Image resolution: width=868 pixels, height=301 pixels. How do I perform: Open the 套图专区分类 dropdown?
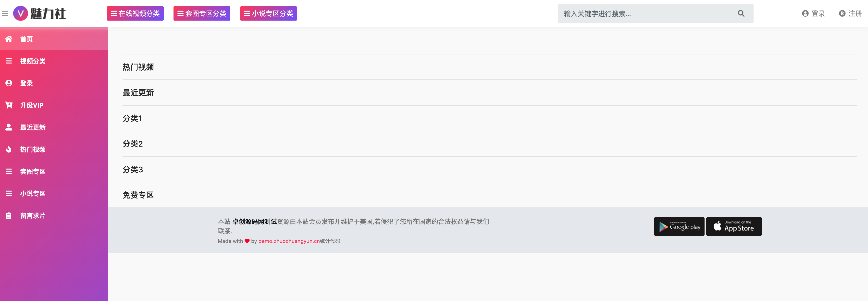pyautogui.click(x=202, y=13)
